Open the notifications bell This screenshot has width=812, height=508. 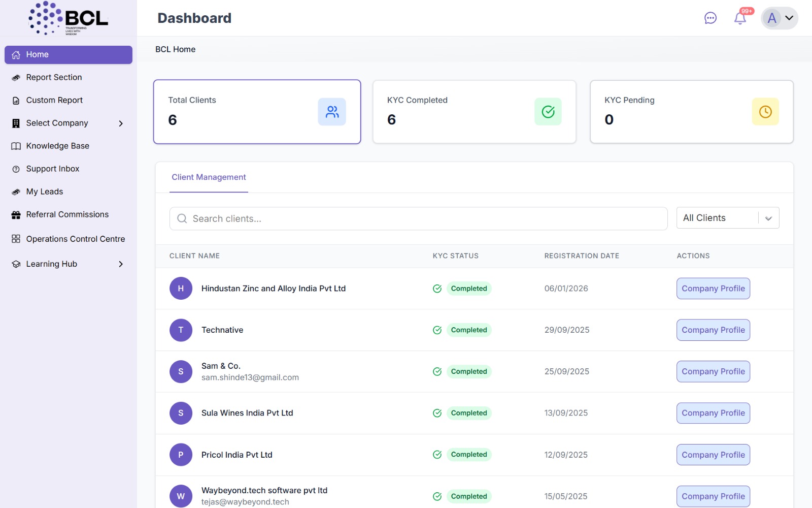[x=740, y=18]
